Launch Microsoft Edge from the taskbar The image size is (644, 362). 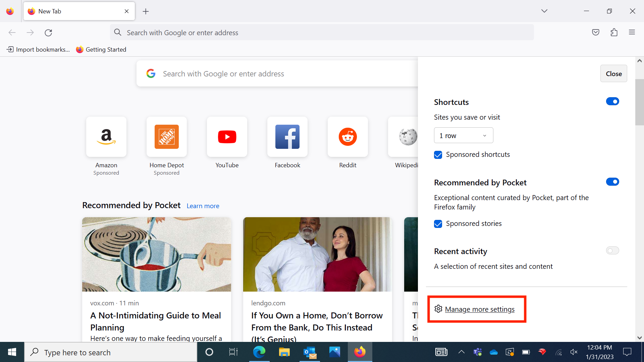pyautogui.click(x=259, y=352)
